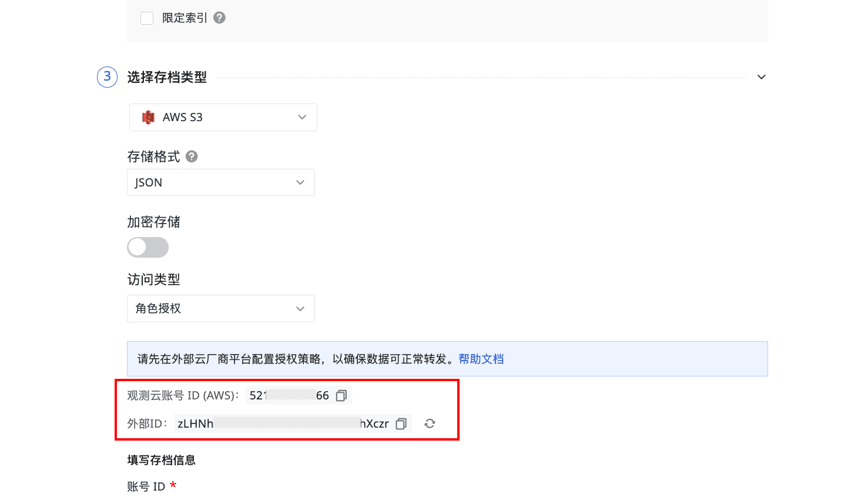This screenshot has width=868, height=500.
Task: Click the 外部ID value field zLHNh
Action: pos(283,424)
